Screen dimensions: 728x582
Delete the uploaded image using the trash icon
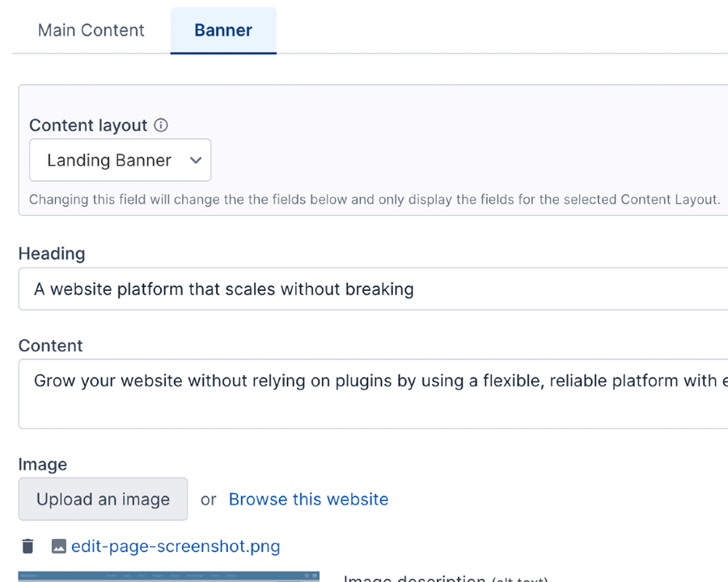tap(28, 546)
